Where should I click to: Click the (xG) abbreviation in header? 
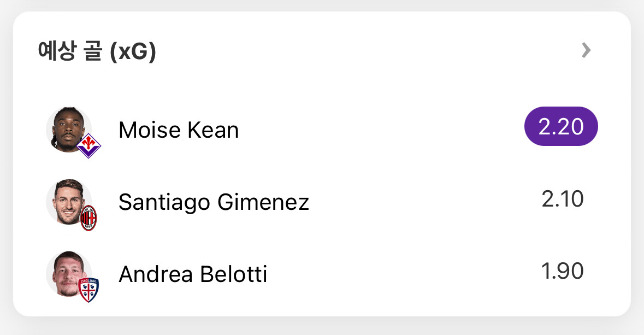click(x=133, y=52)
